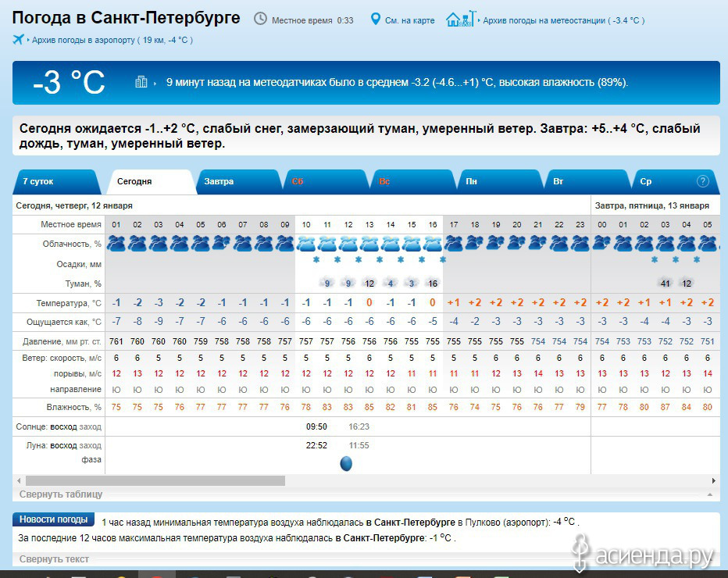Click the local time "Местное время 0:33"

(312, 20)
